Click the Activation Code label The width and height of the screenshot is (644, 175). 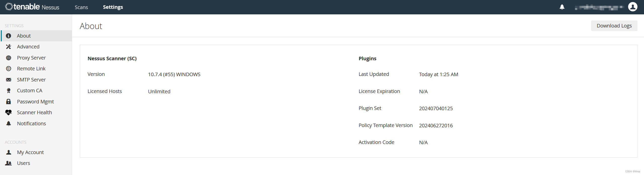[x=376, y=142]
